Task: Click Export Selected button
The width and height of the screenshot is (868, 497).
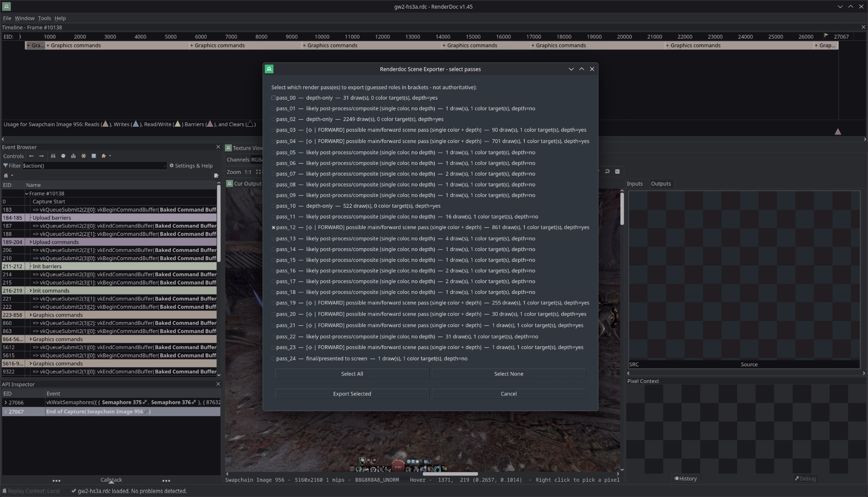Action: click(x=352, y=394)
